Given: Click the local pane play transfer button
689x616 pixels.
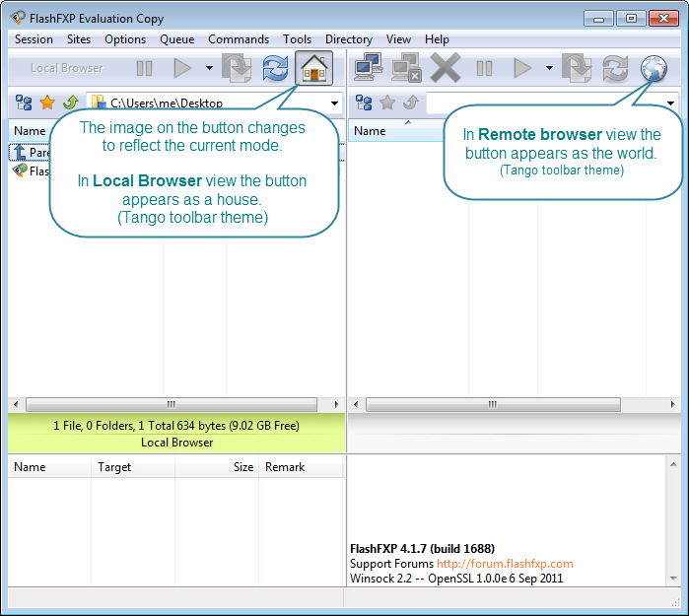Looking at the screenshot, I should point(182,68).
